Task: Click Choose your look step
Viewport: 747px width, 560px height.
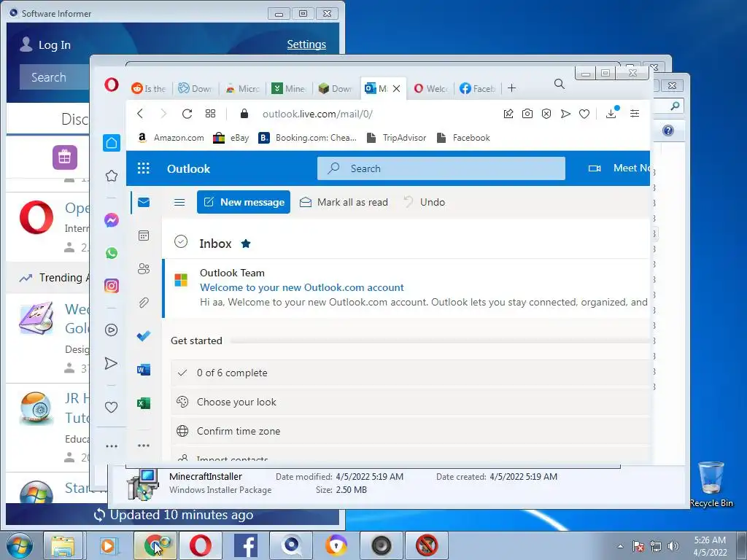Action: [x=410, y=402]
